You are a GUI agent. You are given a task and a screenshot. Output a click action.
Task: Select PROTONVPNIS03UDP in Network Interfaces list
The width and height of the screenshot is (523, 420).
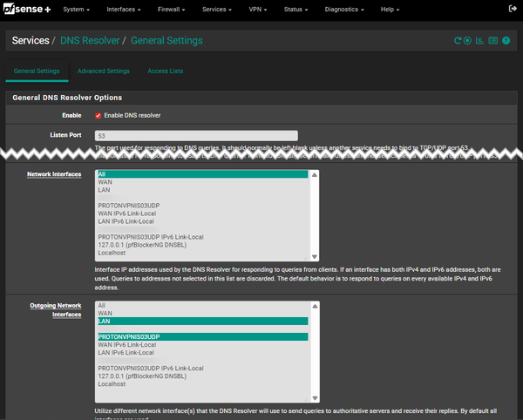(x=203, y=206)
